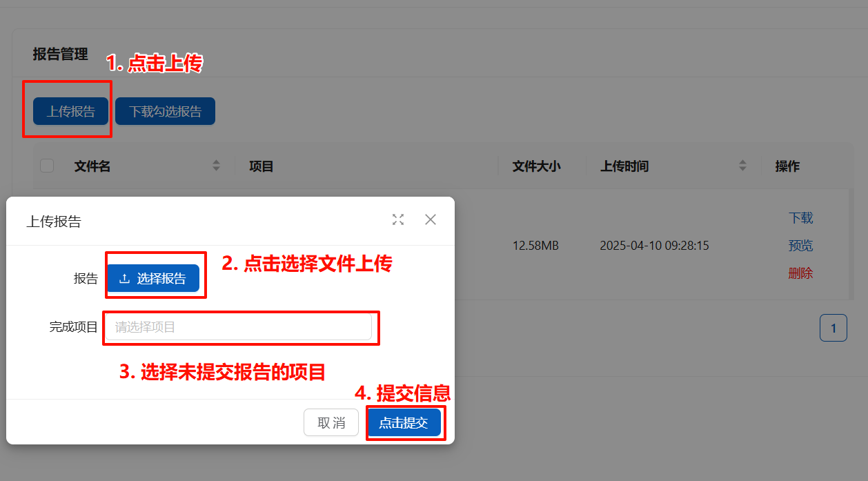This screenshot has height=481, width=868.
Task: Toggle the select-all checkbox in table header
Action: (x=47, y=166)
